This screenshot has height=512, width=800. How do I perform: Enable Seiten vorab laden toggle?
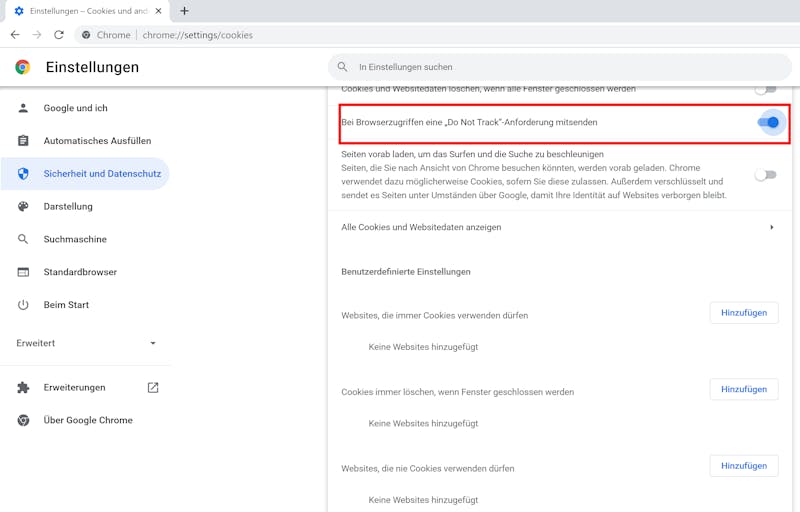765,175
